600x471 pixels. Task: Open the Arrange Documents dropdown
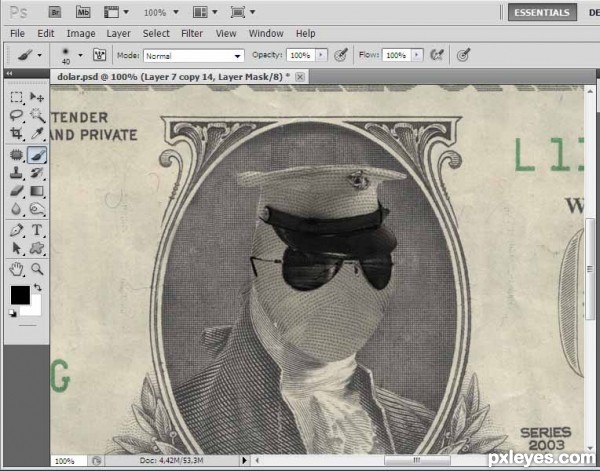pos(205,12)
